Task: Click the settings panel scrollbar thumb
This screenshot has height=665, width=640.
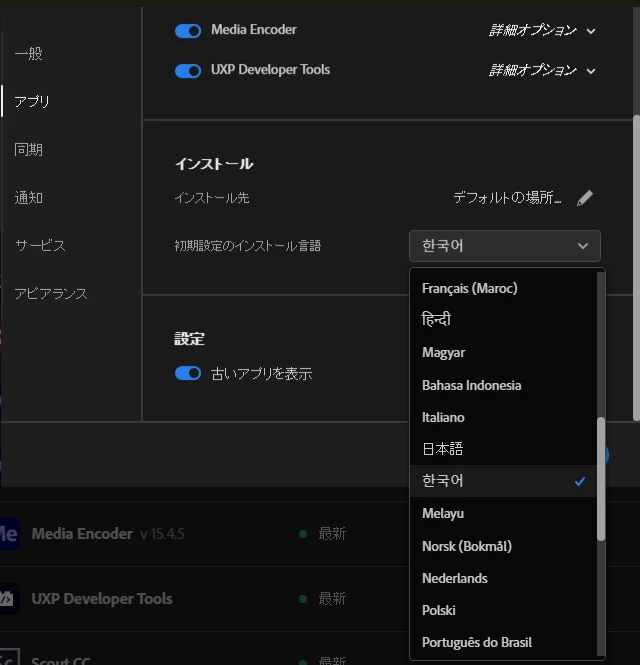Action: pyautogui.click(x=636, y=268)
